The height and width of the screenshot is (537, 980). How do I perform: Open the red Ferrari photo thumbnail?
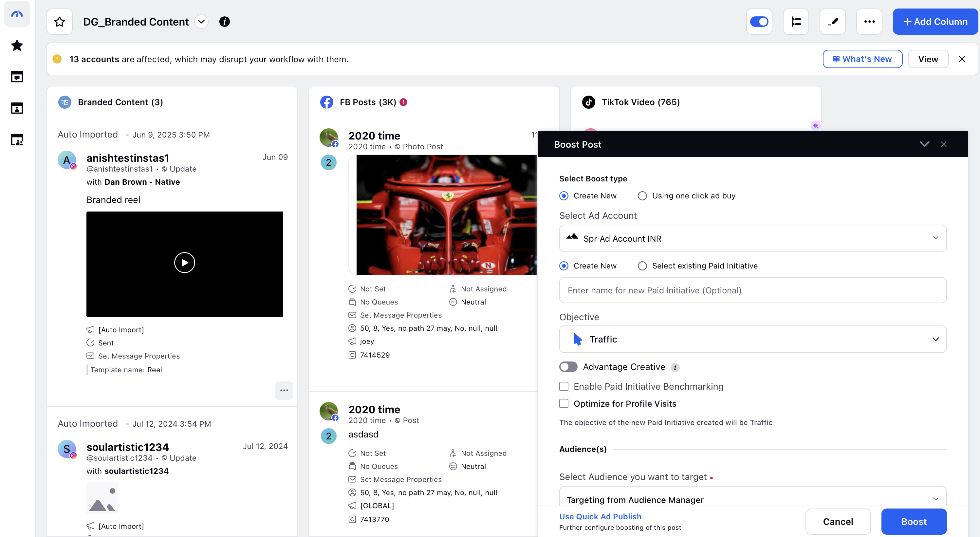tap(446, 215)
